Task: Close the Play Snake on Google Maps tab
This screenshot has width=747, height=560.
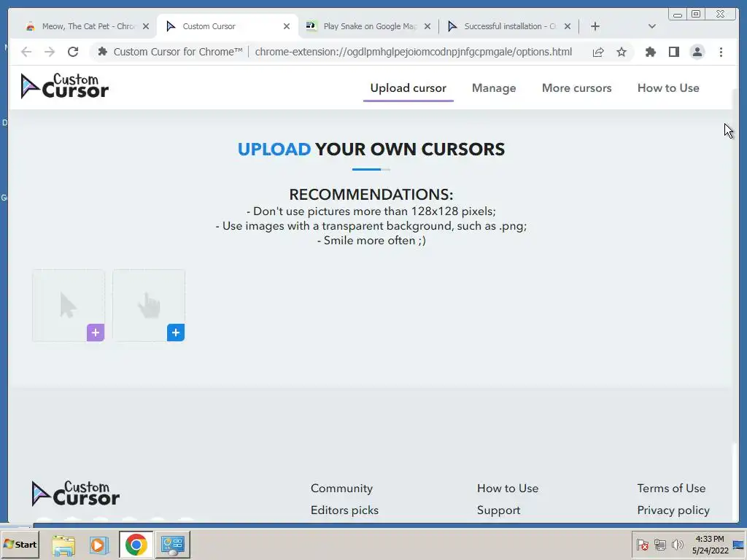Action: point(427,26)
